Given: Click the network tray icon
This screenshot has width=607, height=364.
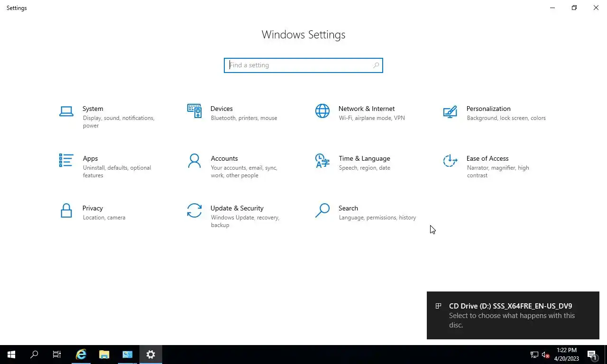Looking at the screenshot, I should tap(534, 355).
